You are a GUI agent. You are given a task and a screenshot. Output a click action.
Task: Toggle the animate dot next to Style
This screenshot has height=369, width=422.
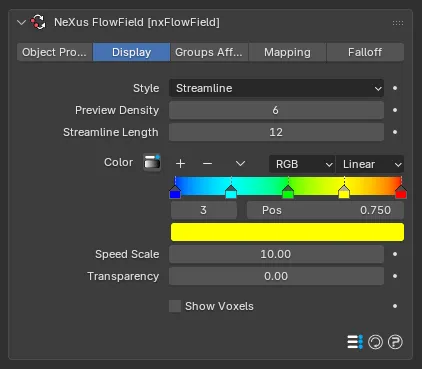coord(395,88)
